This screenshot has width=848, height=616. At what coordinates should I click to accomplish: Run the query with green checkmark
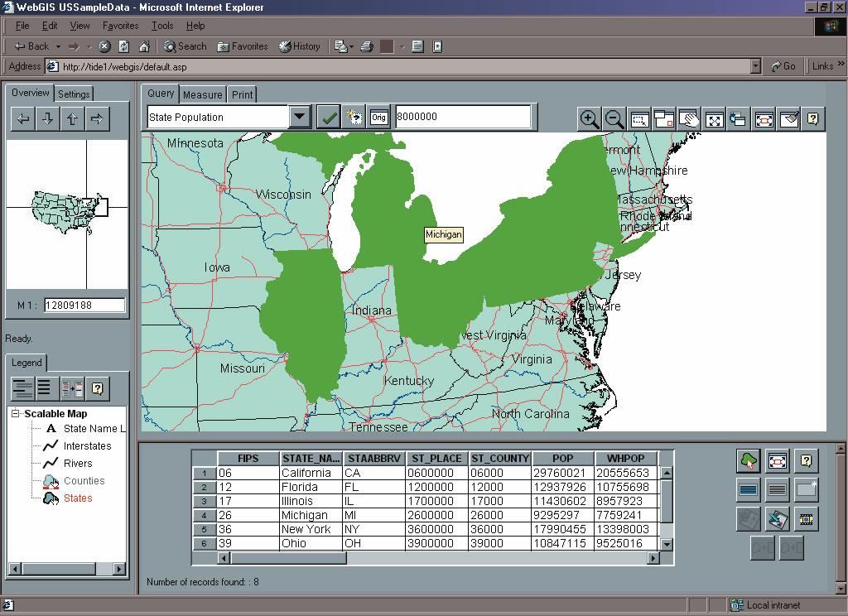coord(329,118)
